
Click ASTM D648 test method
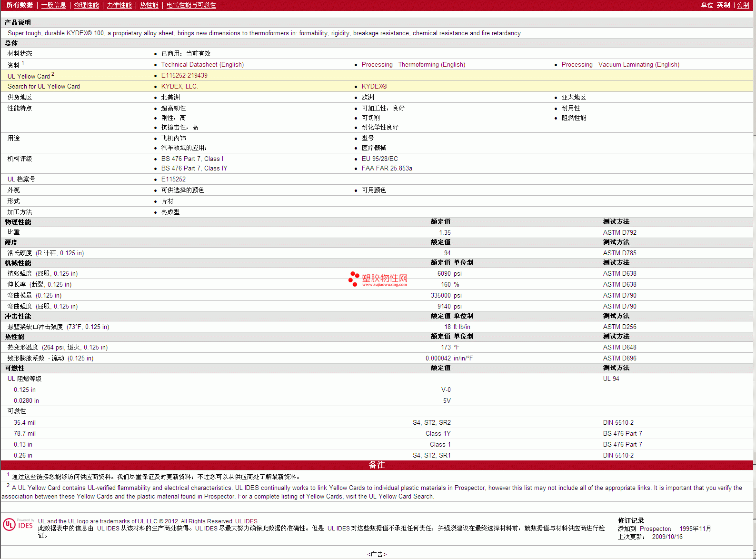pyautogui.click(x=619, y=347)
